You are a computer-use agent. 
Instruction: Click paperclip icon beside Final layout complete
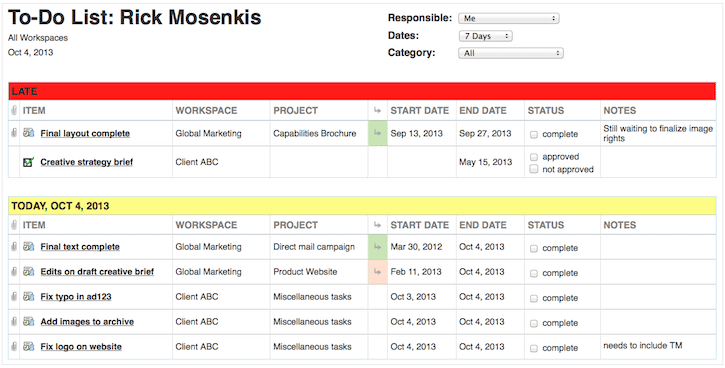coord(14,133)
